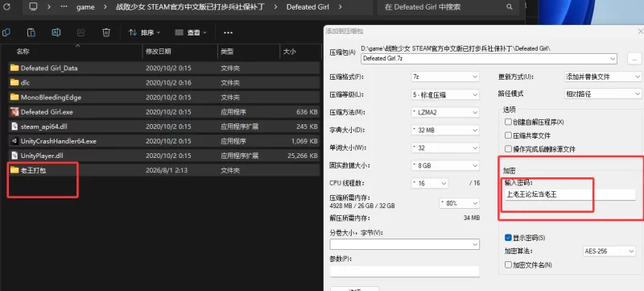Click the refresh icon in Explorer

tap(6, 7)
